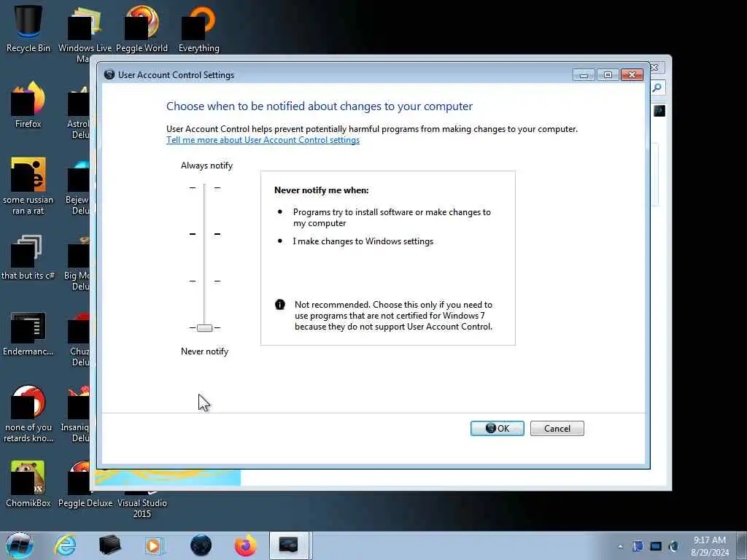Open the network tray icon
The image size is (747, 560).
tap(656, 546)
